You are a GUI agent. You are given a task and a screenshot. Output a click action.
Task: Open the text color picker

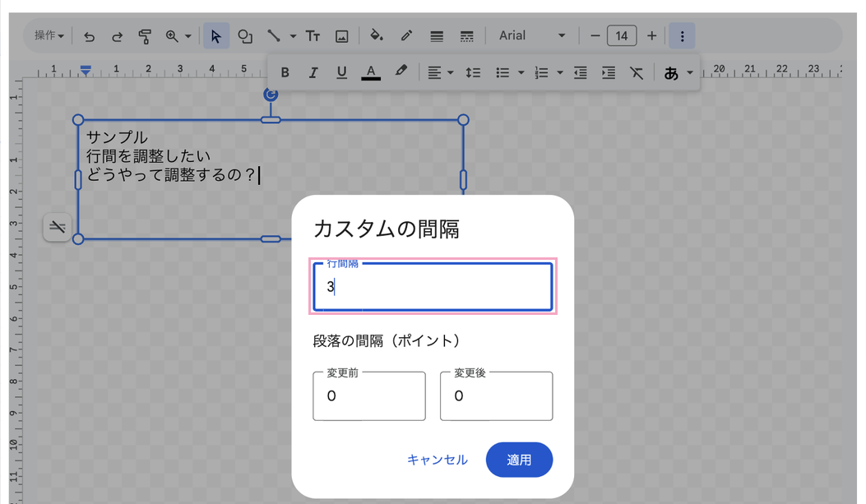pos(371,72)
